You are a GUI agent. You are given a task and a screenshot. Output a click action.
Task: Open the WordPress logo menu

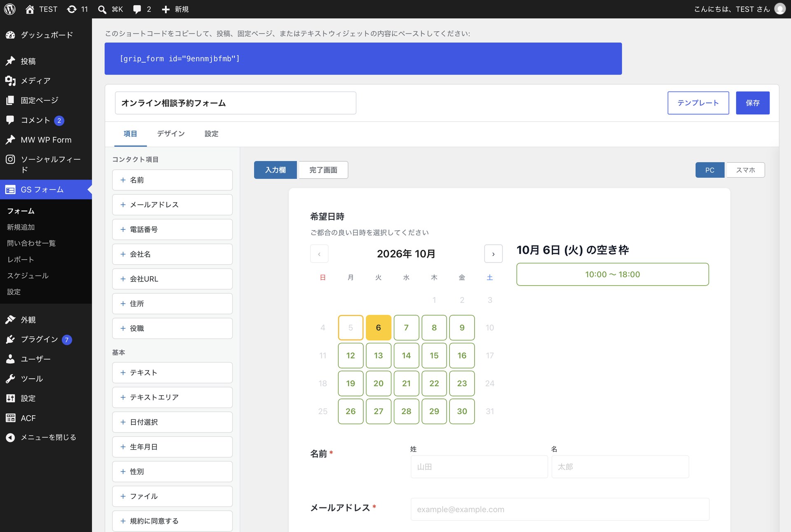10,9
